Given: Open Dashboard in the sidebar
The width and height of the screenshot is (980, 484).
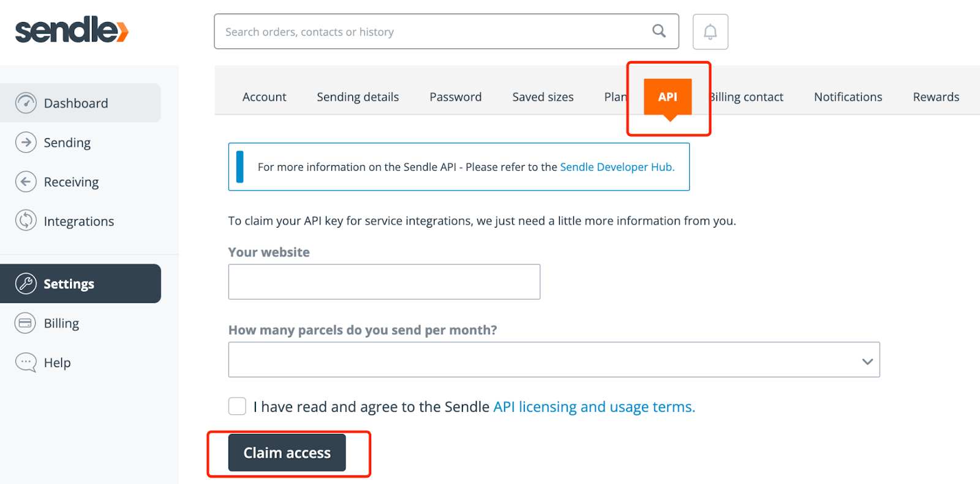Looking at the screenshot, I should (x=80, y=103).
